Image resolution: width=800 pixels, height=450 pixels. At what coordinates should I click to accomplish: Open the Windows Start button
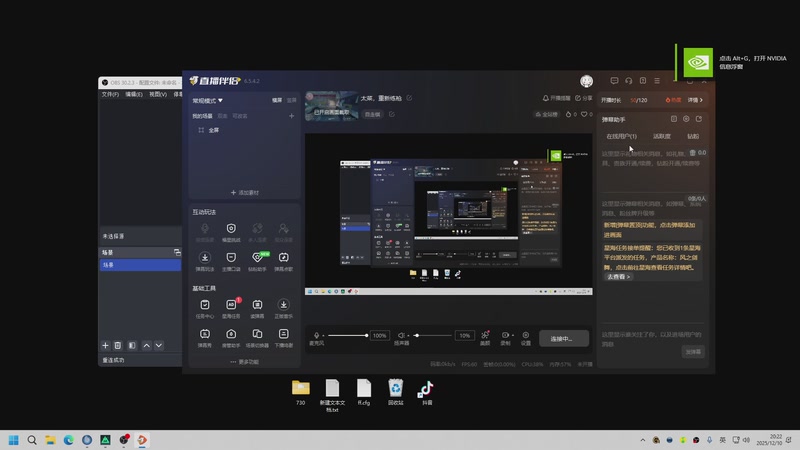(x=14, y=440)
